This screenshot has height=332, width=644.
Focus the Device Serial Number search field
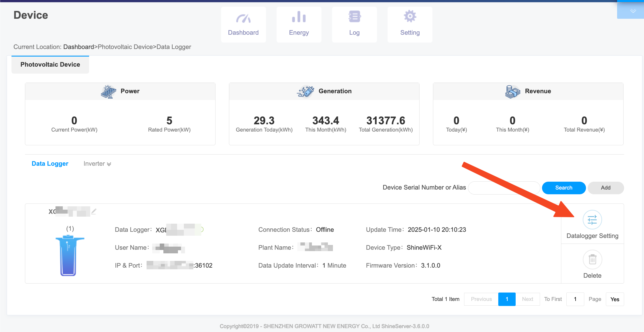[x=504, y=188]
